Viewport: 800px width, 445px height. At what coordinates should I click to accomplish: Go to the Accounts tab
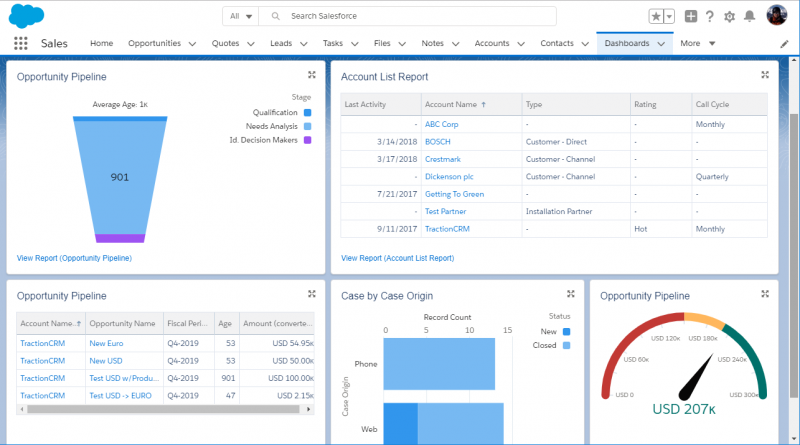click(x=492, y=43)
